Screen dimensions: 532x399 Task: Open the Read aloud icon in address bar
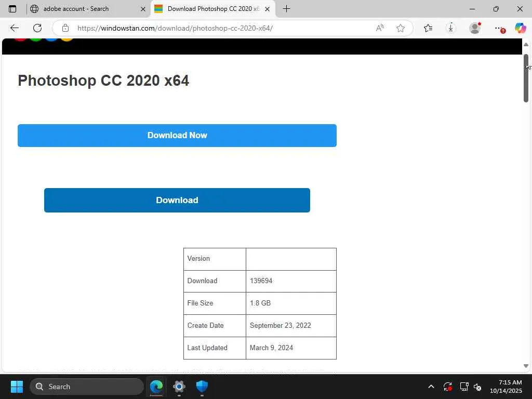tap(380, 28)
